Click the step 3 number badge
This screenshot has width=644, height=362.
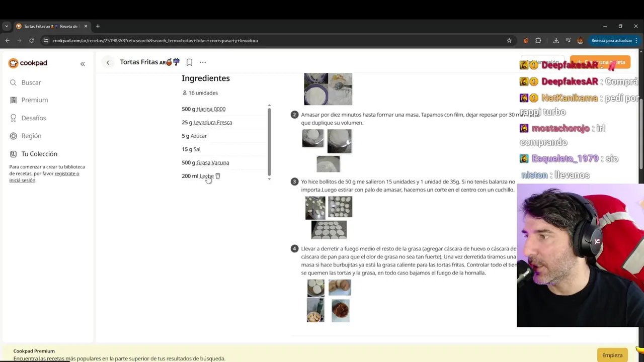pos(294,182)
